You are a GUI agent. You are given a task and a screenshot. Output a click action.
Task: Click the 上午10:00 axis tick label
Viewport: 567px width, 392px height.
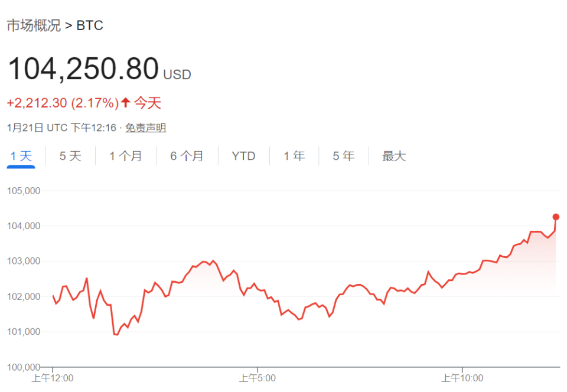click(x=462, y=378)
